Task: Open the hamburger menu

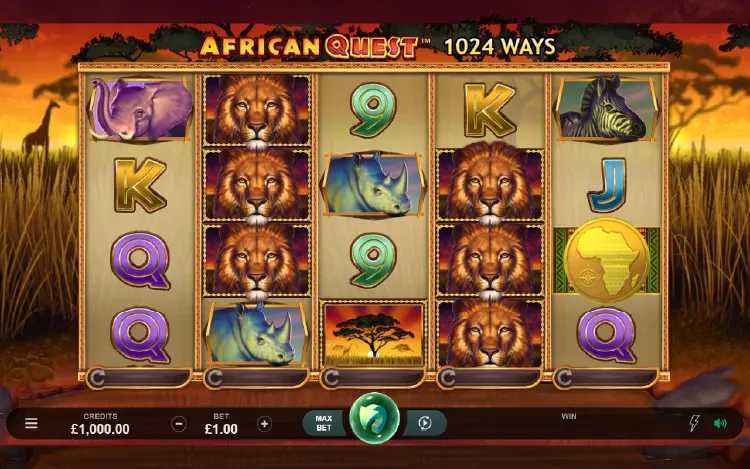Action: [31, 423]
